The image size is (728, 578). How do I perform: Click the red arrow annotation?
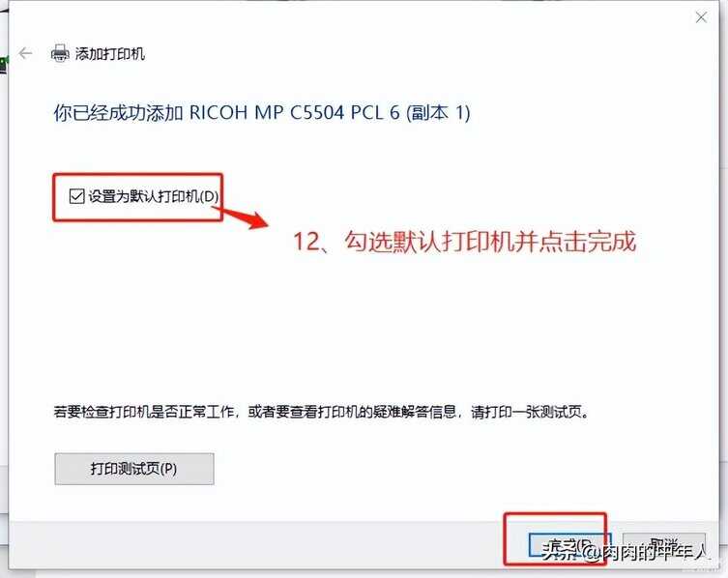click(241, 217)
